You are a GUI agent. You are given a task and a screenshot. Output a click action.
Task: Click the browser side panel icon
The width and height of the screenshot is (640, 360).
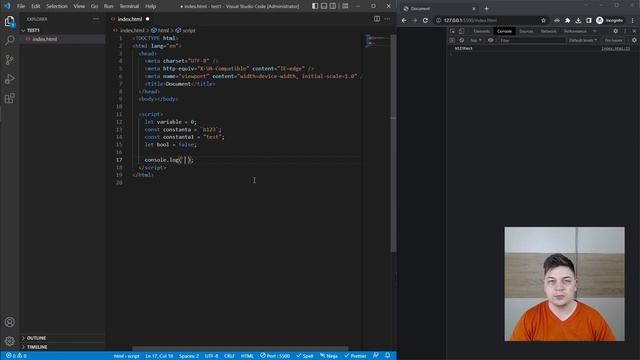(x=589, y=20)
